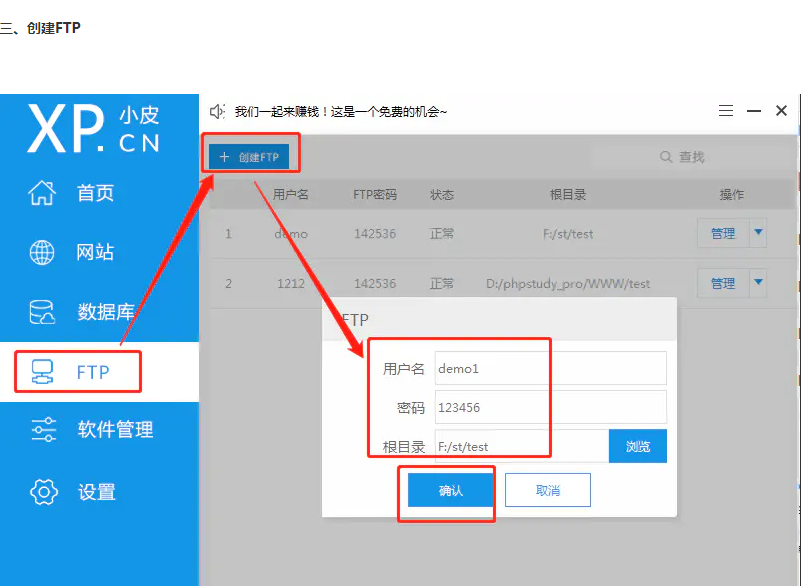Click the 创建FTP button
810x586 pixels.
pyautogui.click(x=250, y=157)
